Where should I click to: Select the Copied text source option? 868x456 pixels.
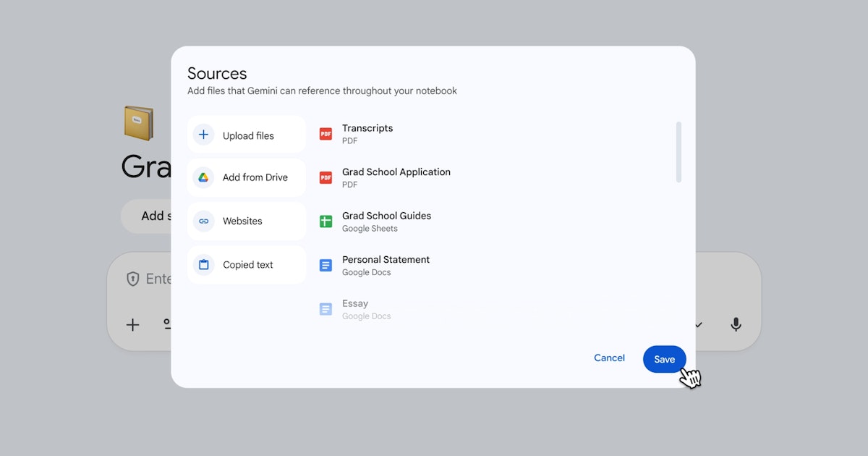247,265
